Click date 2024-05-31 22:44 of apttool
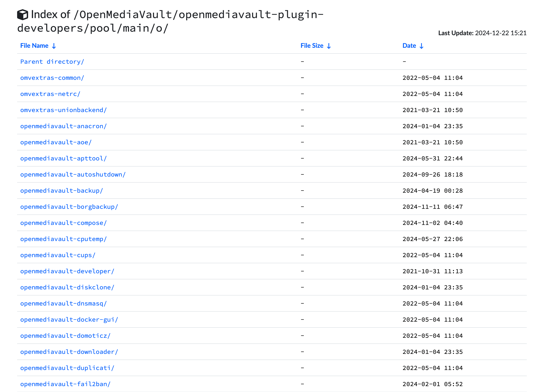Viewport: 549px width, 392px height. [433, 159]
